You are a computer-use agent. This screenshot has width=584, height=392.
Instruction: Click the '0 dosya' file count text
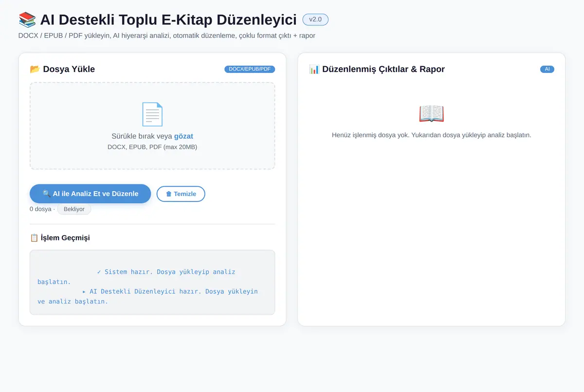pos(40,209)
